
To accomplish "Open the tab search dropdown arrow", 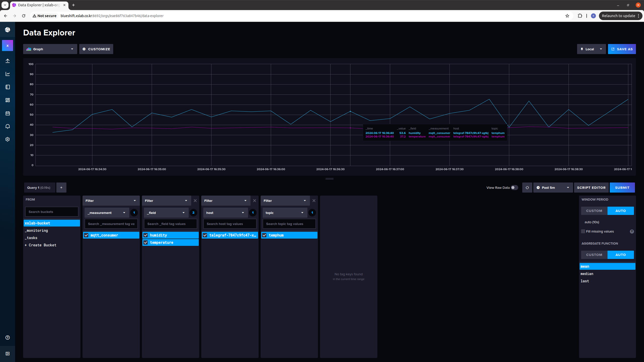I will pos(5,5).
